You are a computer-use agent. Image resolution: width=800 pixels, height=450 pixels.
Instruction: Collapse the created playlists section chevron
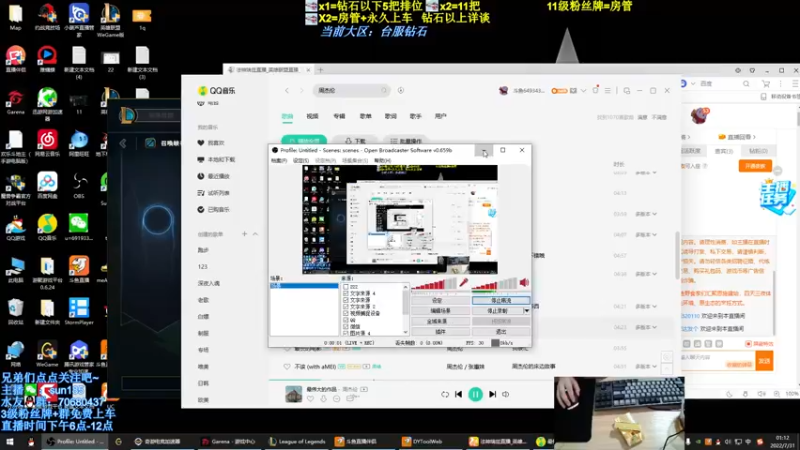pyautogui.click(x=255, y=234)
